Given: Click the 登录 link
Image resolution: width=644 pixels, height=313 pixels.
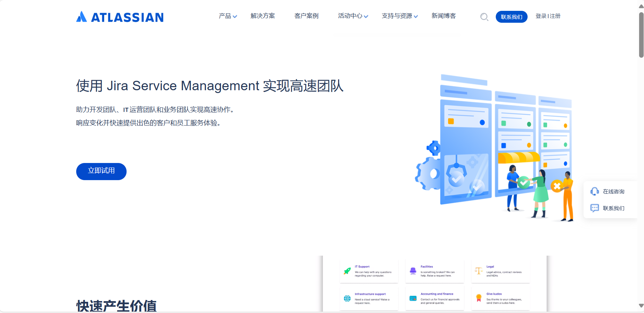Looking at the screenshot, I should 541,16.
